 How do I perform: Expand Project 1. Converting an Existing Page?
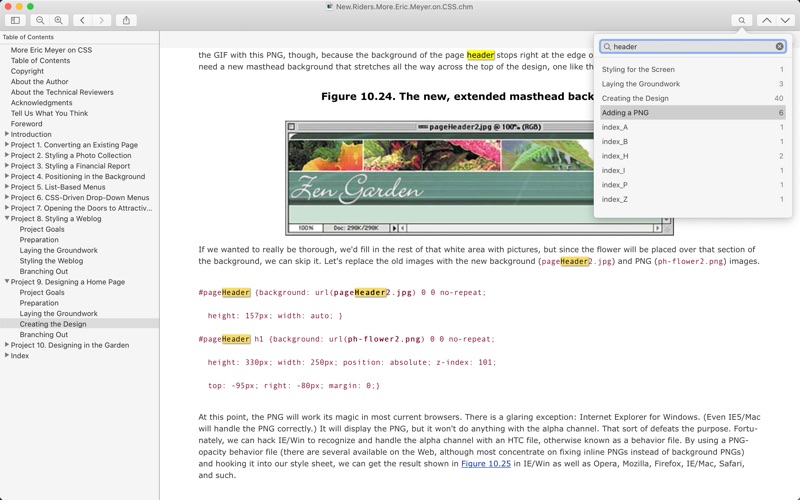[x=7, y=145]
